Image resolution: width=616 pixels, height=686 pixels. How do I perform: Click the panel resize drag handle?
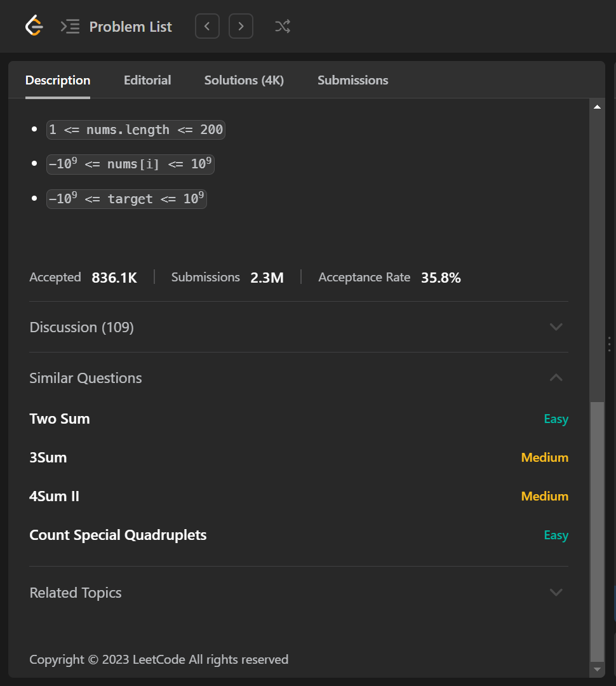pyautogui.click(x=609, y=344)
